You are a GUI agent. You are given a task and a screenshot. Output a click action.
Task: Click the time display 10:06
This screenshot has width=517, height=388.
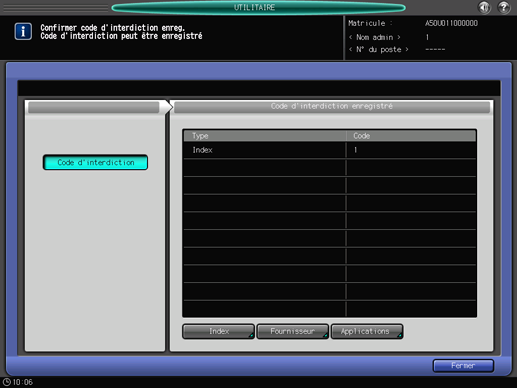[x=23, y=382]
